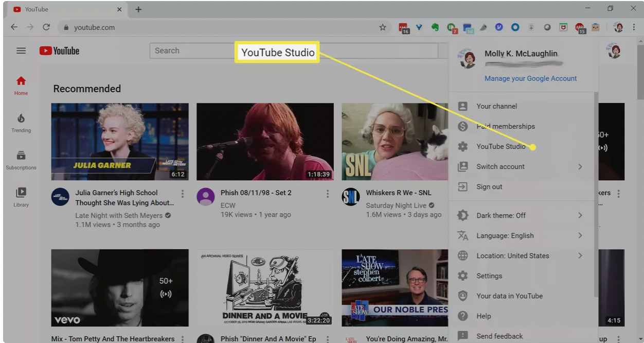Open the Julia Garner video thumbnail
This screenshot has height=343, width=644.
click(x=120, y=142)
